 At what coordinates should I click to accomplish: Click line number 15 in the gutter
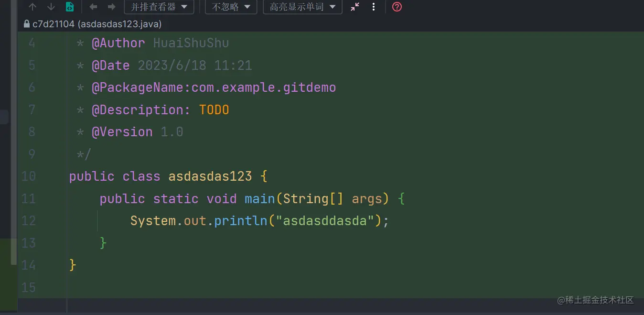(29, 287)
